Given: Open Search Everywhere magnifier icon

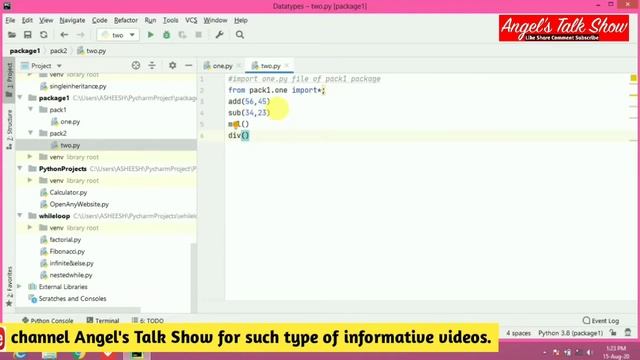Looking at the screenshot, I should pos(240,35).
